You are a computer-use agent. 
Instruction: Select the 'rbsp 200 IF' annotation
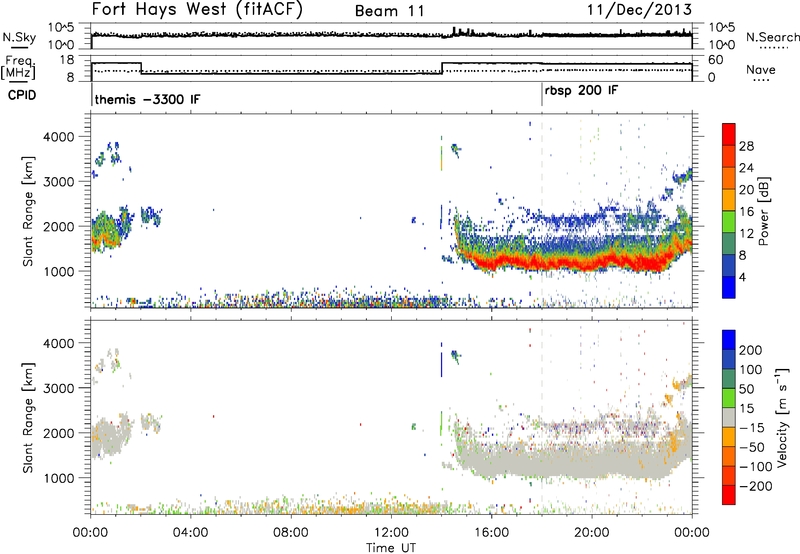coord(581,91)
